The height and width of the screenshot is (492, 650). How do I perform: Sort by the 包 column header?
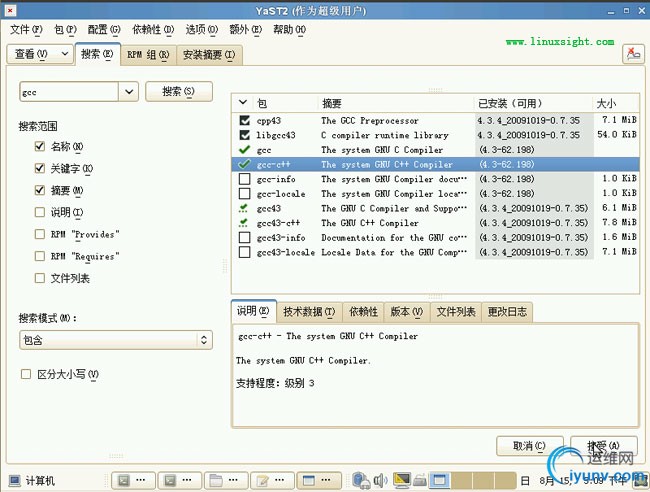coord(285,103)
